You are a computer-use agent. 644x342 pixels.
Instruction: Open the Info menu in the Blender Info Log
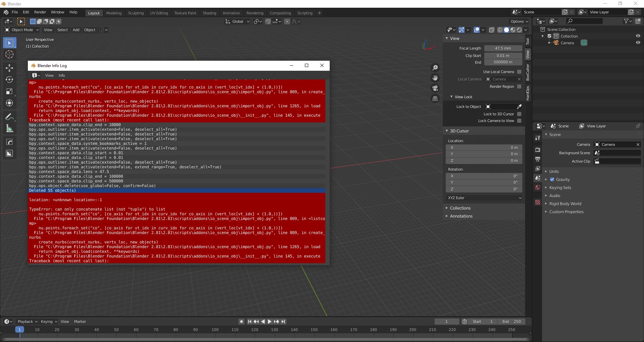pyautogui.click(x=61, y=75)
